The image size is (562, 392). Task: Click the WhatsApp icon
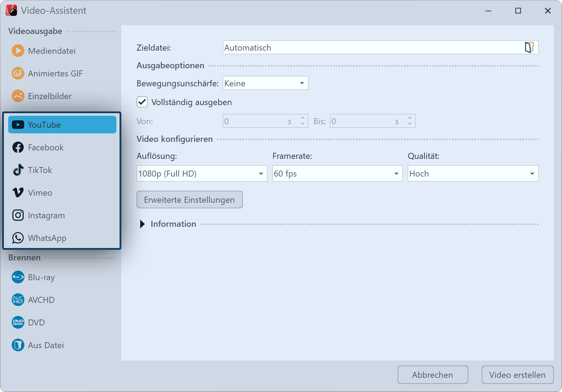(18, 238)
